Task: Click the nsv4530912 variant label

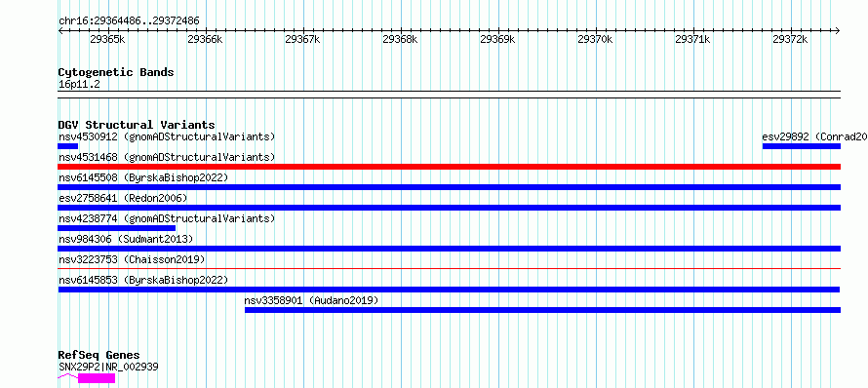Action: (167, 136)
